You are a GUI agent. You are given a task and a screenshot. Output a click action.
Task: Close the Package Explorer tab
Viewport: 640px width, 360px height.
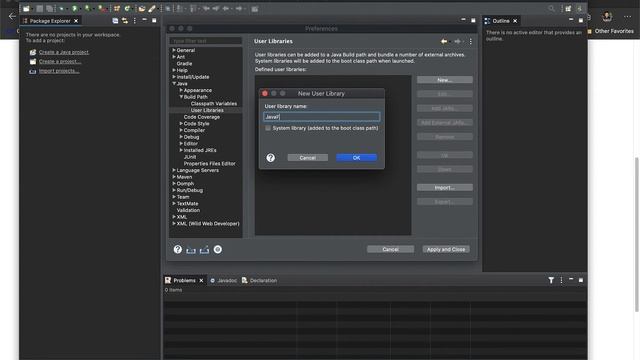click(76, 21)
